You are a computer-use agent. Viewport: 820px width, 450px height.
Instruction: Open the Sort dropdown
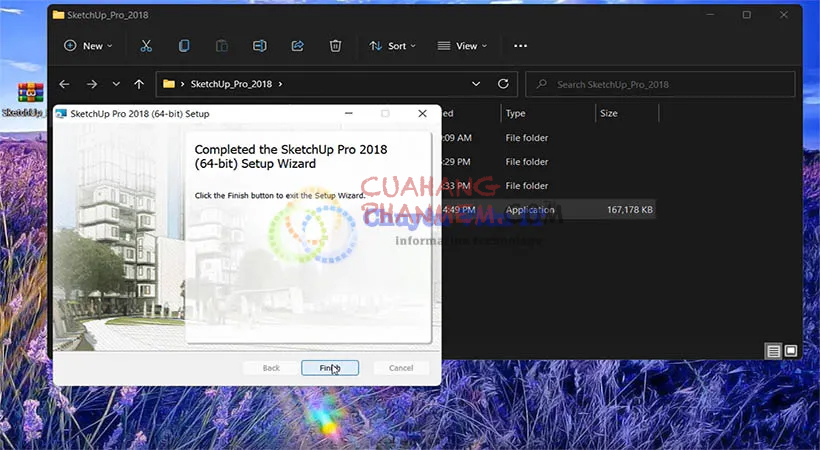(392, 46)
